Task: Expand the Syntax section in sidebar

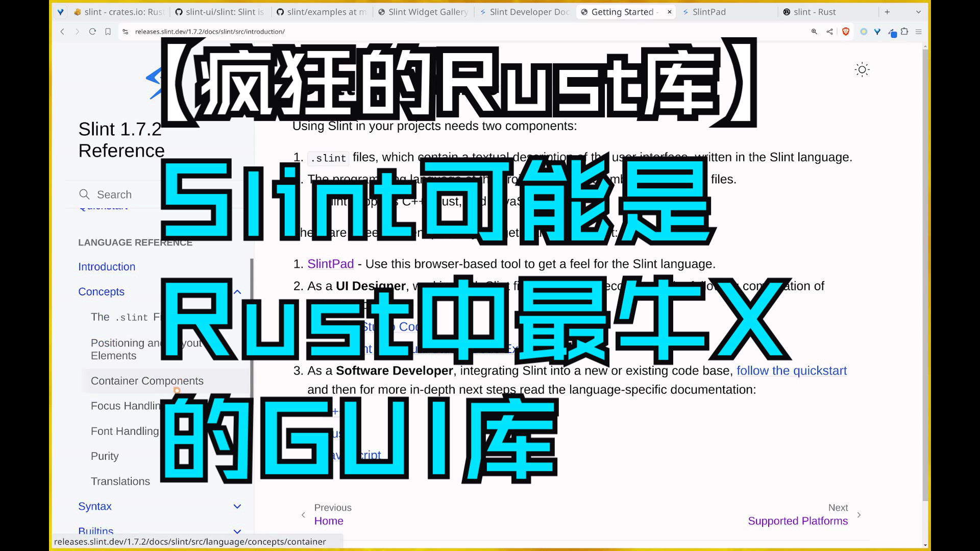Action: point(238,507)
